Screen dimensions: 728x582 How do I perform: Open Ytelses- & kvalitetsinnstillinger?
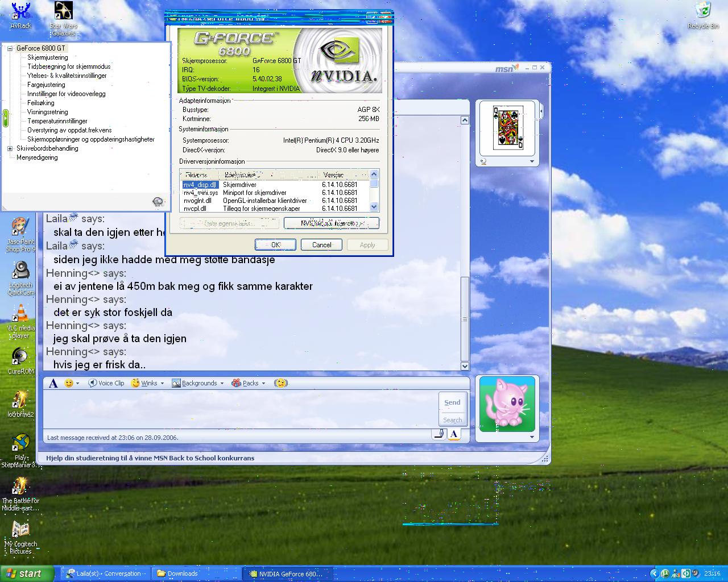click(x=67, y=76)
